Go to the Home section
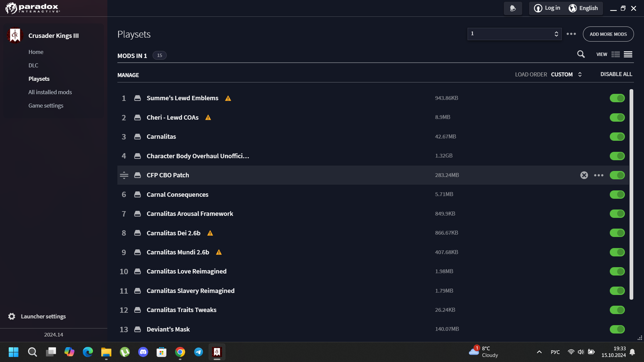The width and height of the screenshot is (644, 362). point(36,52)
